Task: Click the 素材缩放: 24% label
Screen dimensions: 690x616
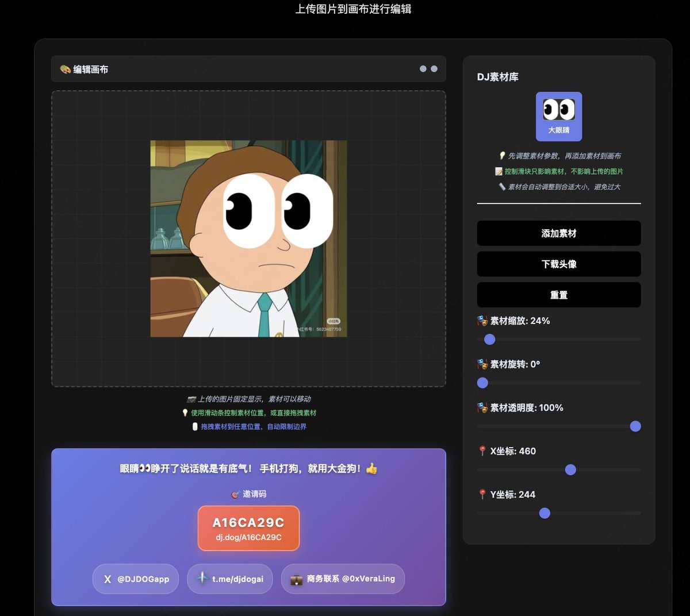Action: [520, 321]
